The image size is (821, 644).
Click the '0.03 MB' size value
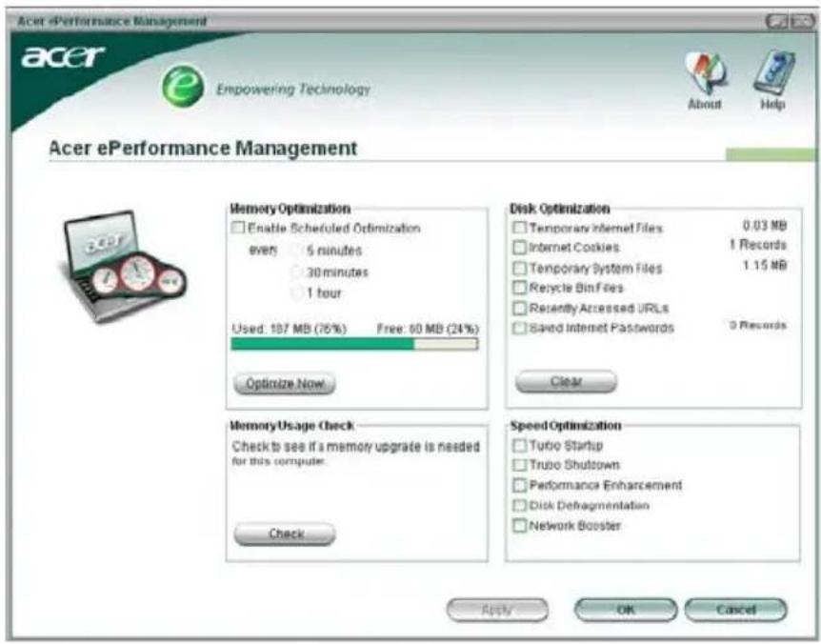tap(765, 226)
